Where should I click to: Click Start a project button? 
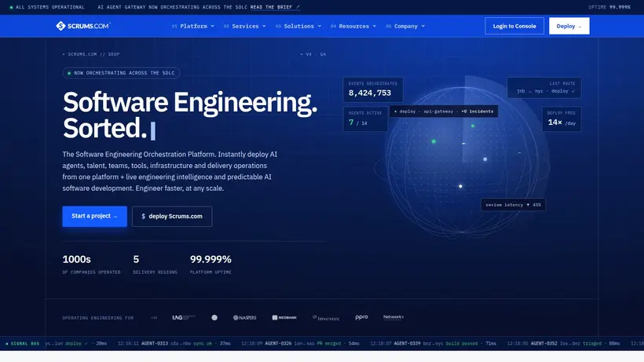coord(94,216)
